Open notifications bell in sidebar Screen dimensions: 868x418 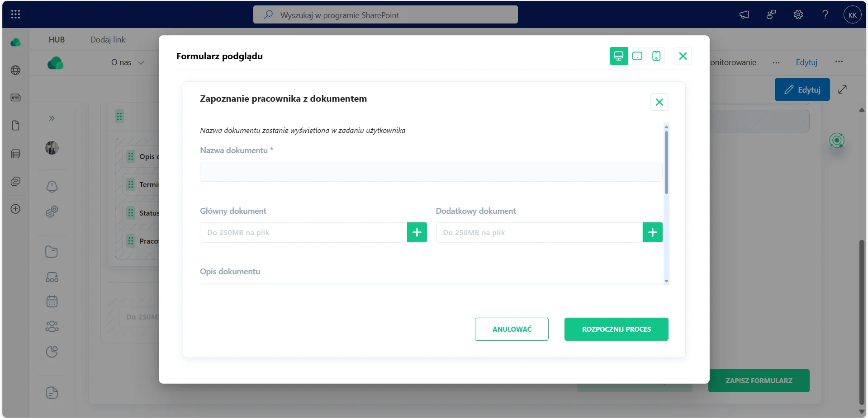pyautogui.click(x=52, y=186)
